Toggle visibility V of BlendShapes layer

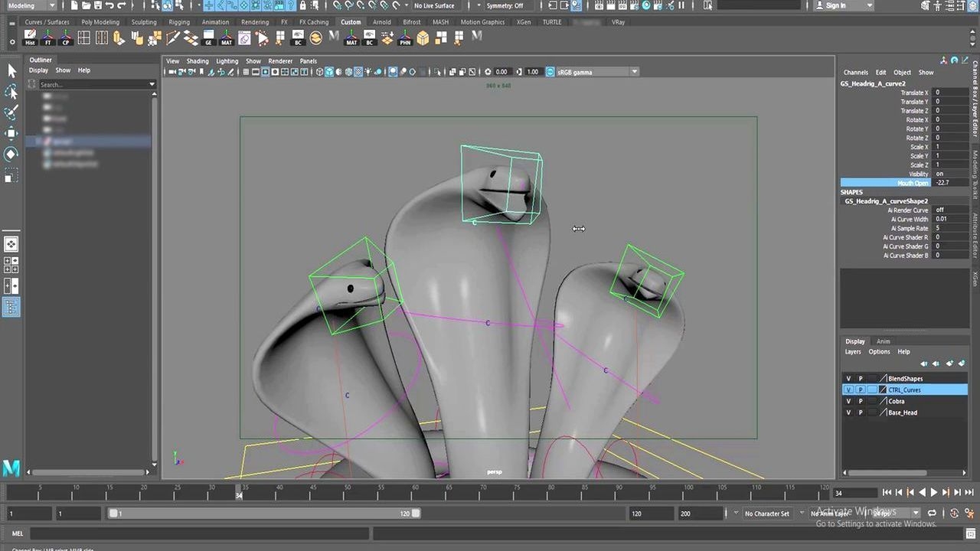tap(848, 379)
